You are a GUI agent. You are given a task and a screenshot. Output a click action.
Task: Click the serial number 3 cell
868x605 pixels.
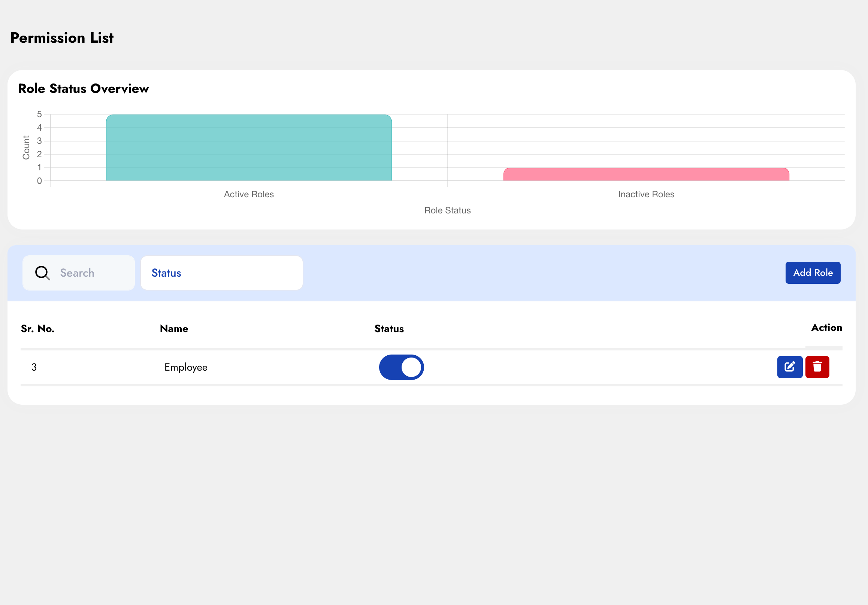(34, 367)
